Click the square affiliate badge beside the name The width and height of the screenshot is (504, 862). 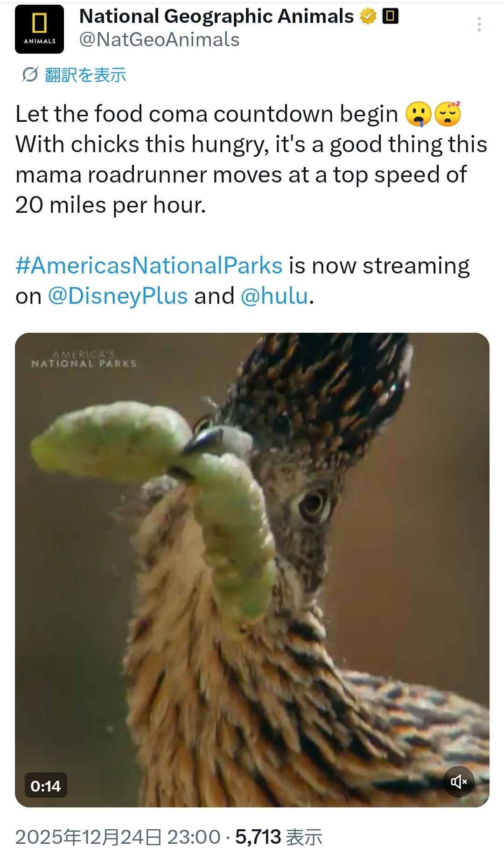pyautogui.click(x=390, y=17)
